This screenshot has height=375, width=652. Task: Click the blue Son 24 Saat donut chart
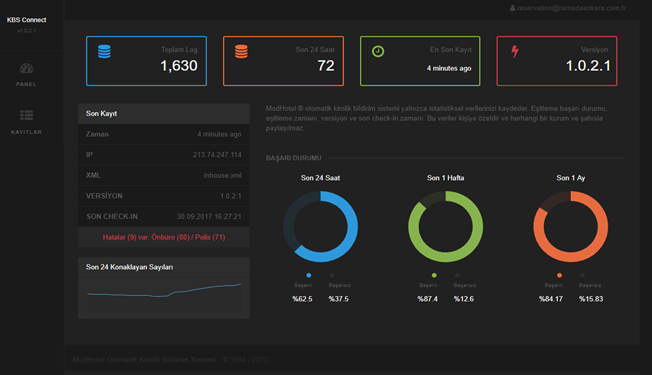(x=321, y=227)
